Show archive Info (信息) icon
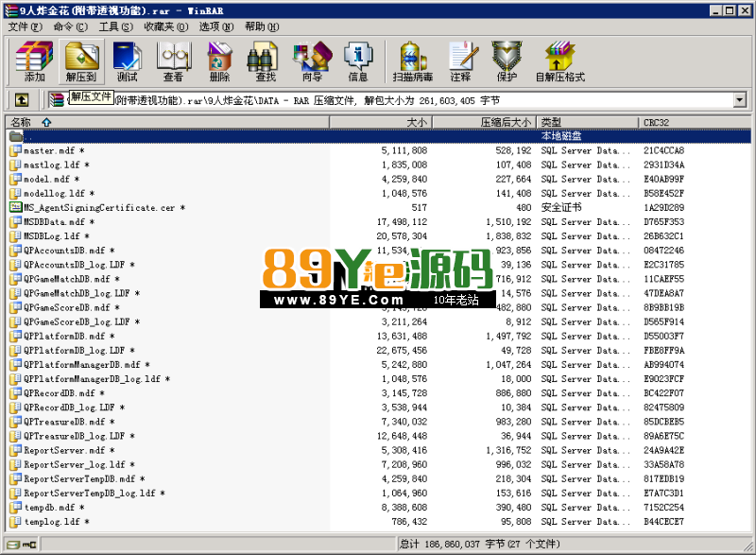This screenshot has width=756, height=555. pos(358,61)
